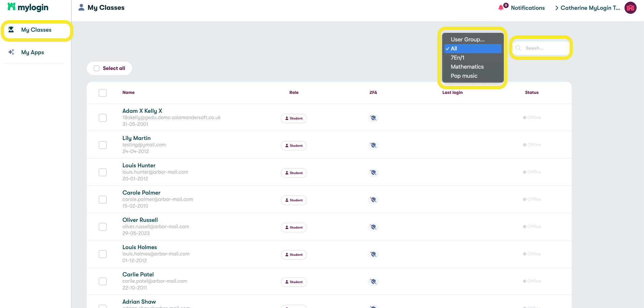Open the mylogin home logo
The width and height of the screenshot is (644, 308).
[x=27, y=7]
